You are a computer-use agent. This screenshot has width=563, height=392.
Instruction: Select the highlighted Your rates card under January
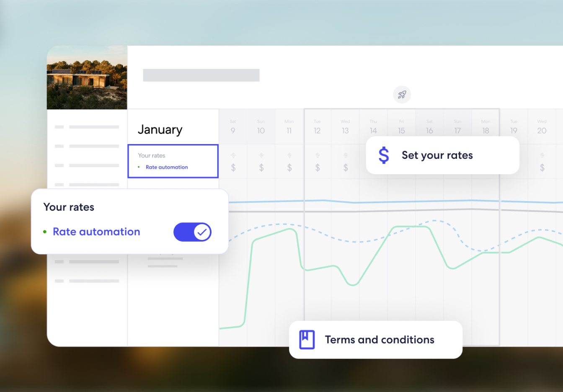click(x=173, y=161)
